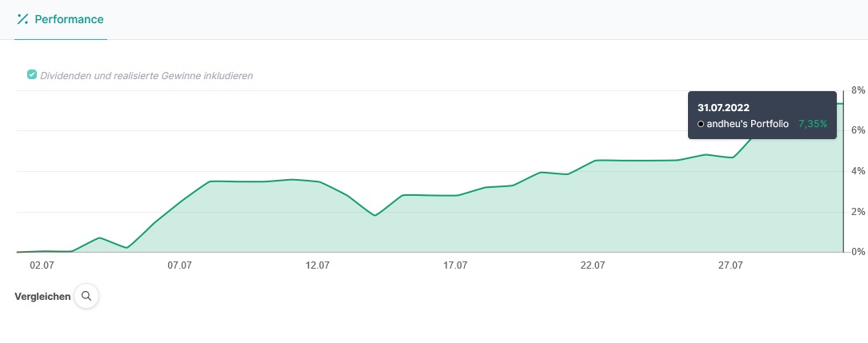
Task: Click the 12.07 date axis label
Action: point(318,265)
